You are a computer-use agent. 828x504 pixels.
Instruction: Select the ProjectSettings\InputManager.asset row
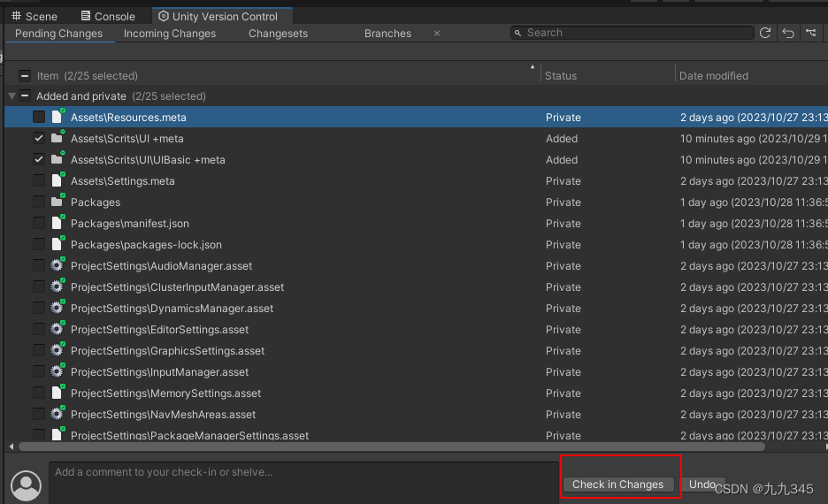(x=416, y=372)
